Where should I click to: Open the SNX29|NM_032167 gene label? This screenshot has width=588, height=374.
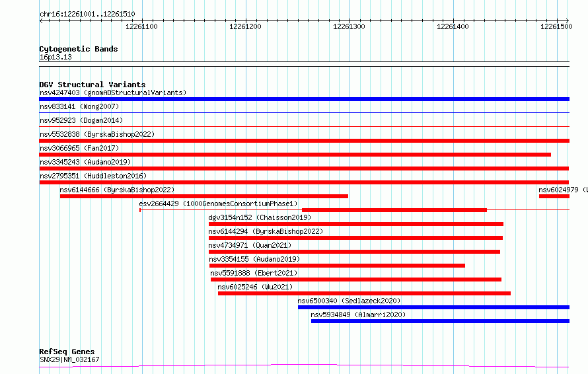click(x=69, y=359)
